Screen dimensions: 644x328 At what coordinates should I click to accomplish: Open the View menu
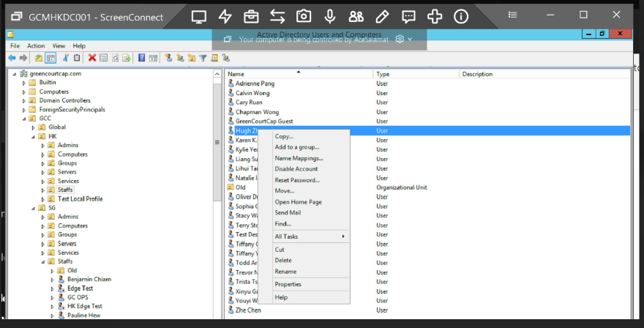pyautogui.click(x=59, y=45)
